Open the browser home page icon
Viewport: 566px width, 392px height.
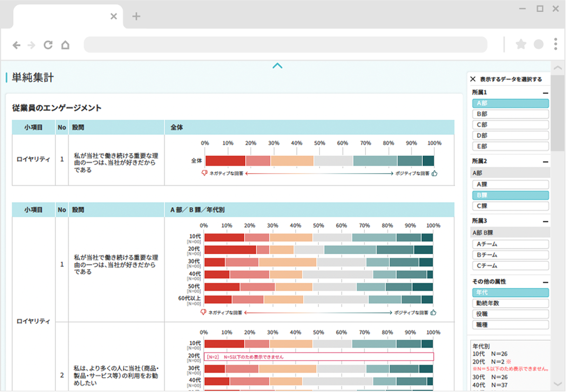click(x=65, y=45)
